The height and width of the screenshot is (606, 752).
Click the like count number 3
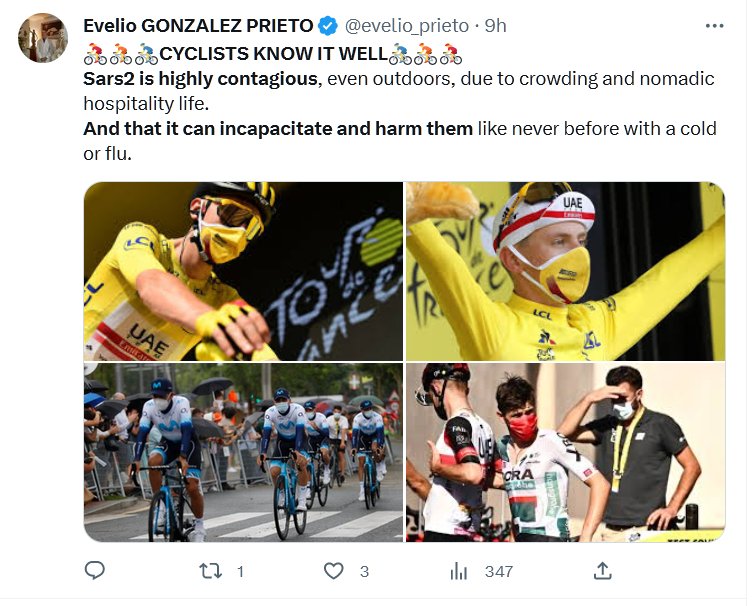364,572
